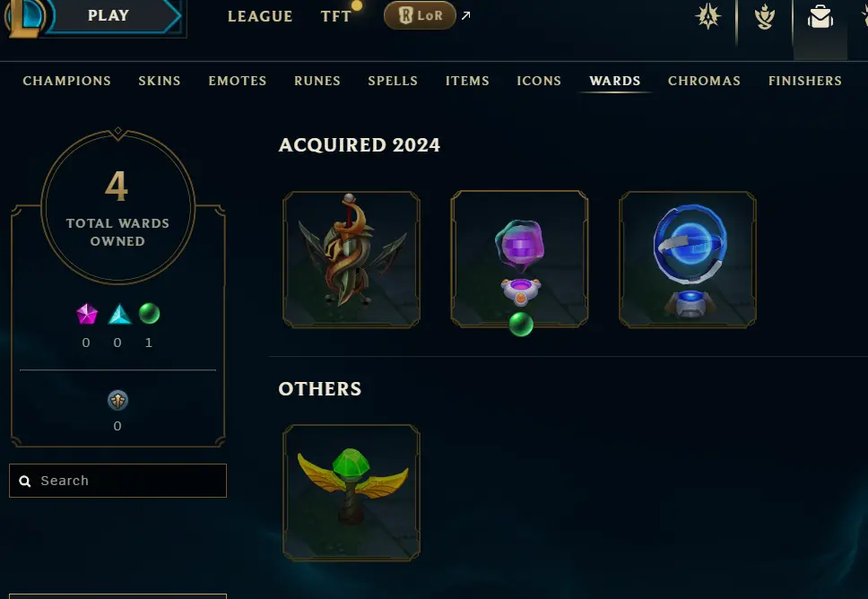Switch to the TFT menu
Viewport: 868px width, 599px height.
pyautogui.click(x=336, y=17)
